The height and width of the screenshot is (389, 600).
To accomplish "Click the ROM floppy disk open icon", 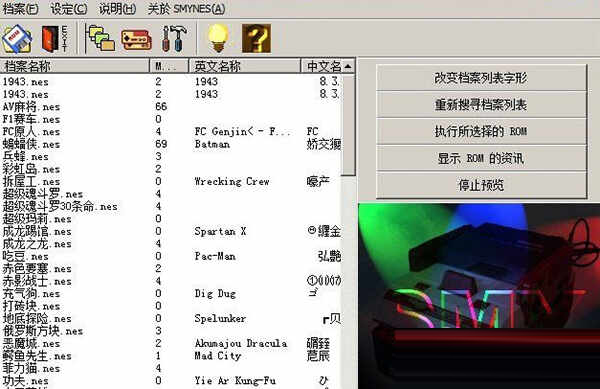I will point(17,39).
